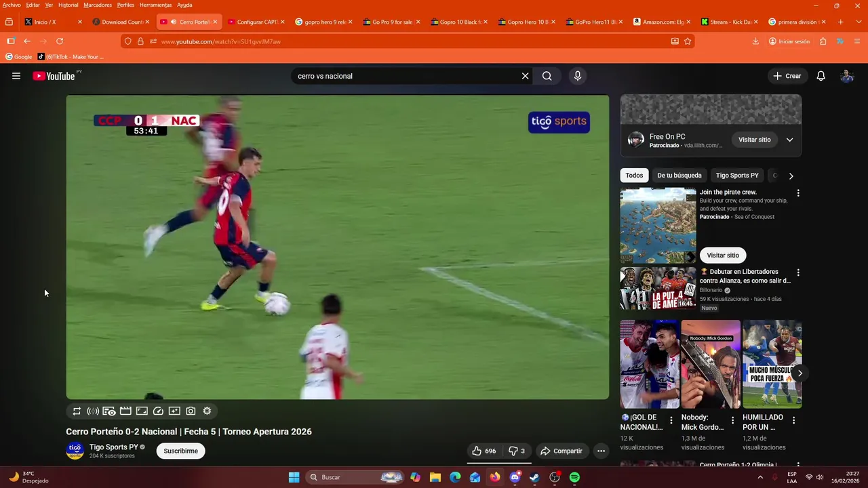
Task: Toggle cinema mode clapperboard icon
Action: click(125, 411)
